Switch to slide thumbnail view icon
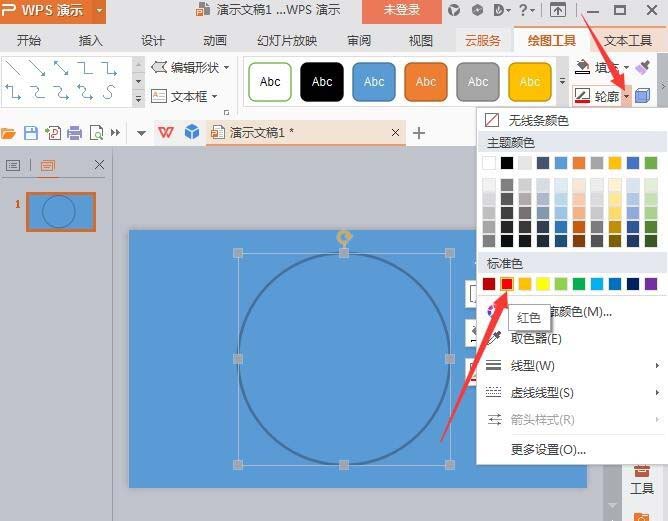Screen dimensions: 668x521 pyautogui.click(x=47, y=165)
